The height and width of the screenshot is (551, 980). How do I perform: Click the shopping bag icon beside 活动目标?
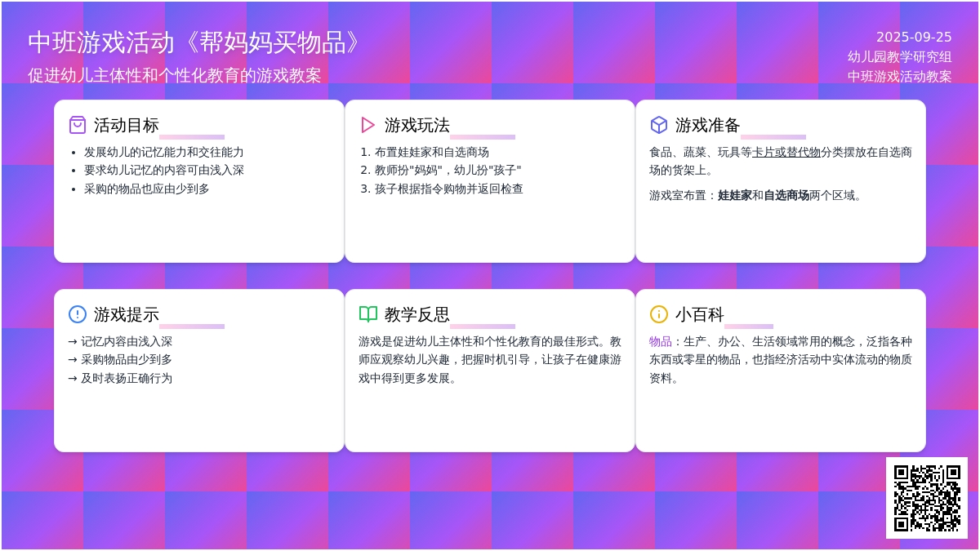tap(78, 125)
